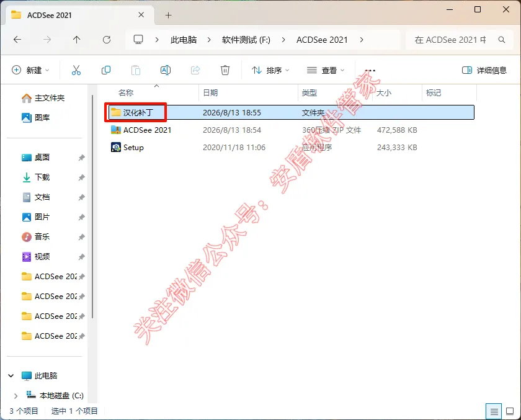The width and height of the screenshot is (521, 420).
Task: Go forward with the right arrow
Action: coord(47,40)
